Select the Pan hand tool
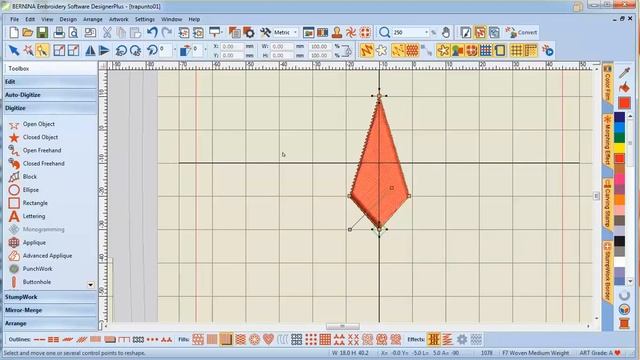The width and height of the screenshot is (640, 360). [446, 32]
